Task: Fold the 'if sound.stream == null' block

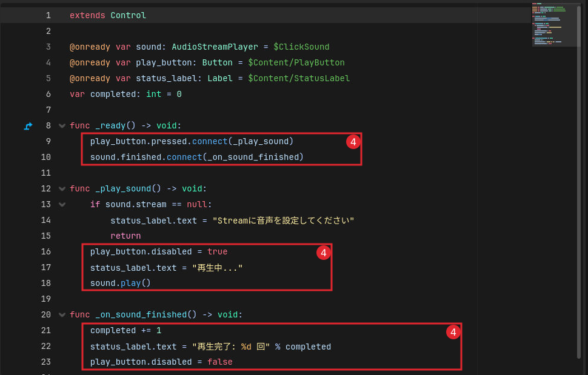Action: point(62,205)
